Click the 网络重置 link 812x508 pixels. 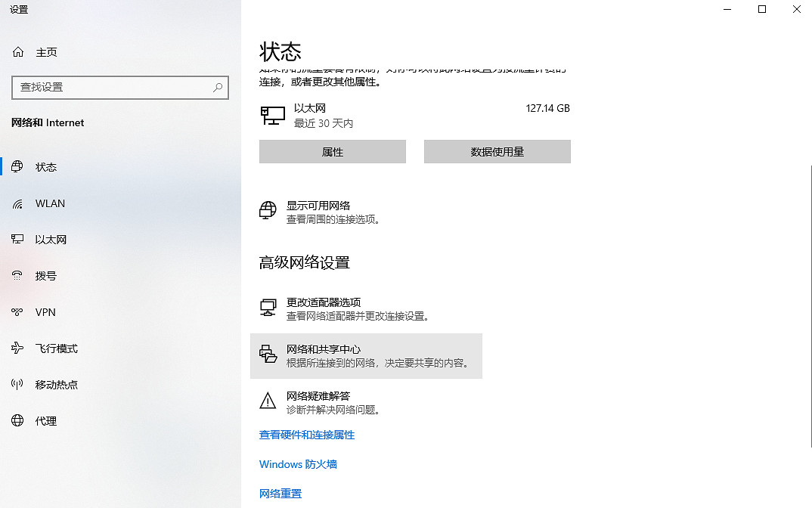[280, 493]
